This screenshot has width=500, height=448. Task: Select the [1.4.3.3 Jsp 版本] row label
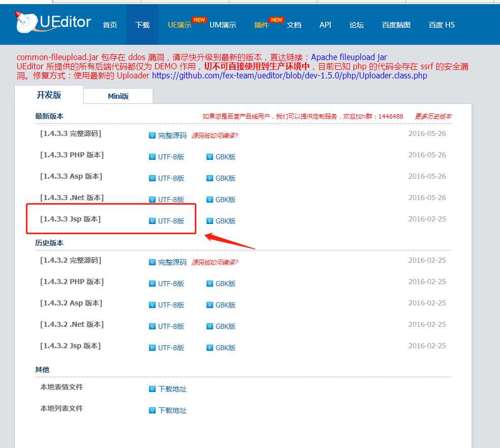(x=71, y=219)
